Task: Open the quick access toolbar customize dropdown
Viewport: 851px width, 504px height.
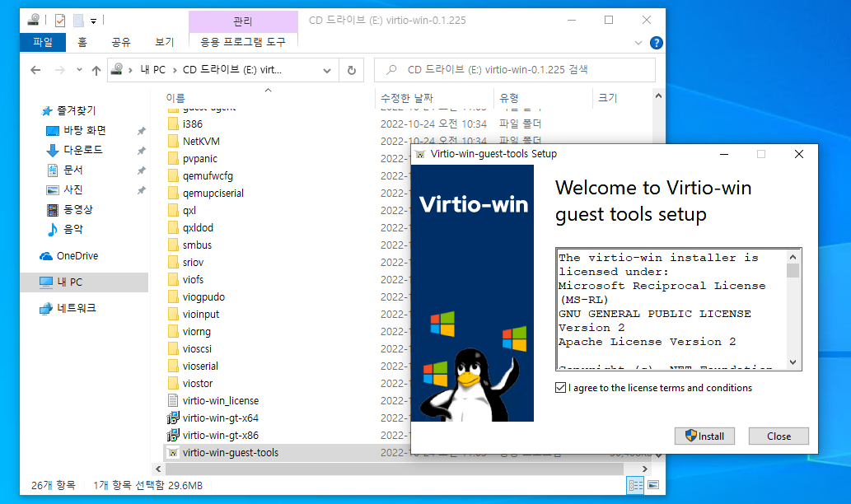Action: pyautogui.click(x=93, y=21)
